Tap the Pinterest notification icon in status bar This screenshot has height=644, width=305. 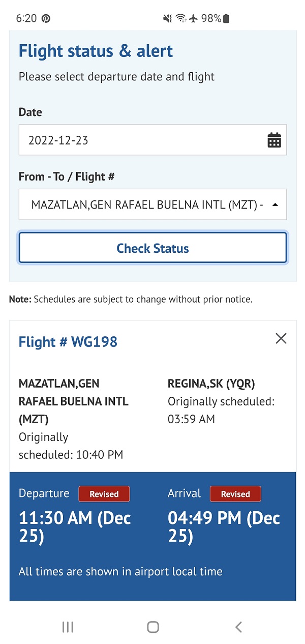point(46,19)
